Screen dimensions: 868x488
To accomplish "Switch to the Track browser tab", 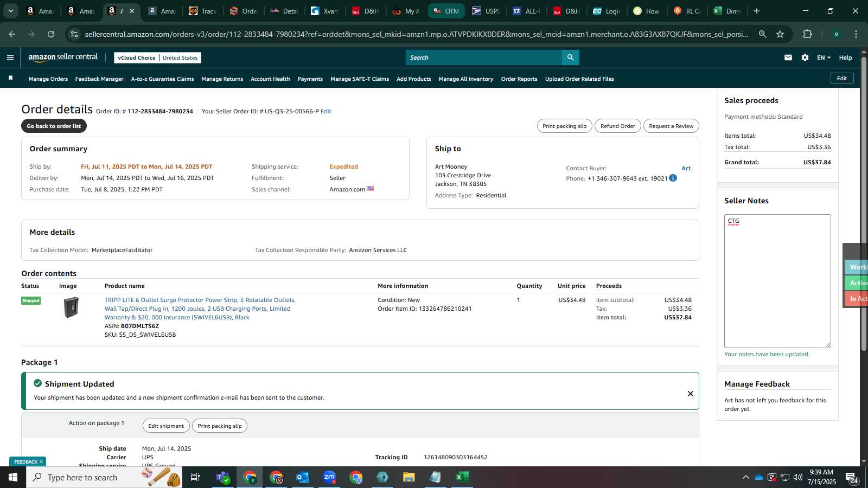I will tap(202, 11).
